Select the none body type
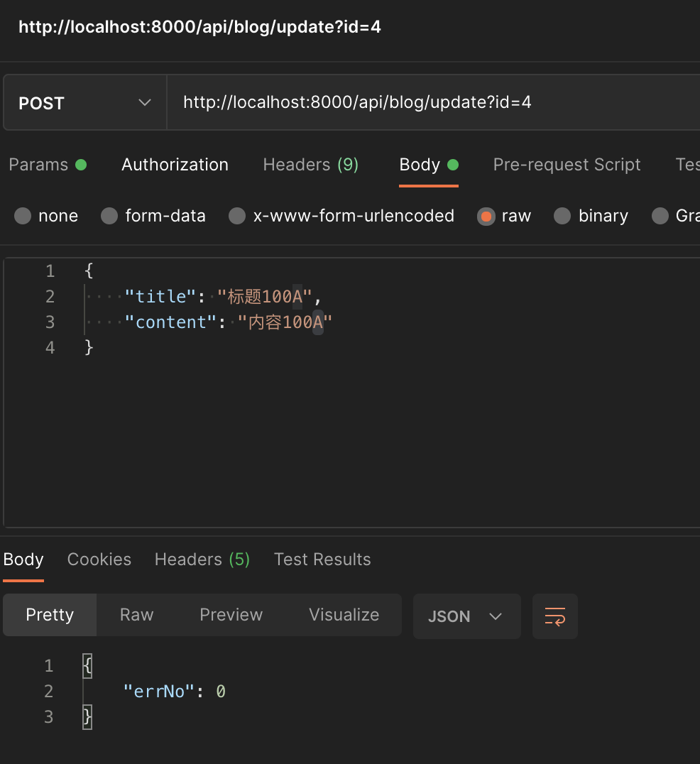The image size is (700, 764). pyautogui.click(x=23, y=216)
